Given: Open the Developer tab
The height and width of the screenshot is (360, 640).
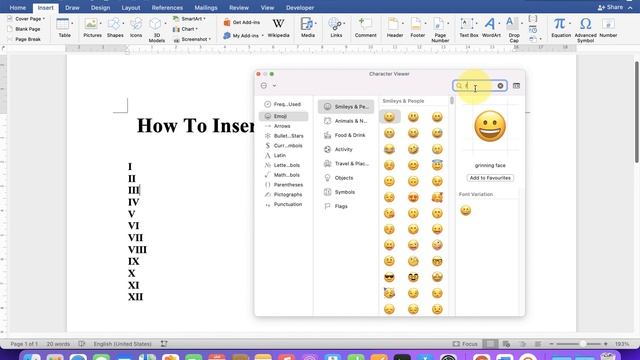Looking at the screenshot, I should click(300, 7).
